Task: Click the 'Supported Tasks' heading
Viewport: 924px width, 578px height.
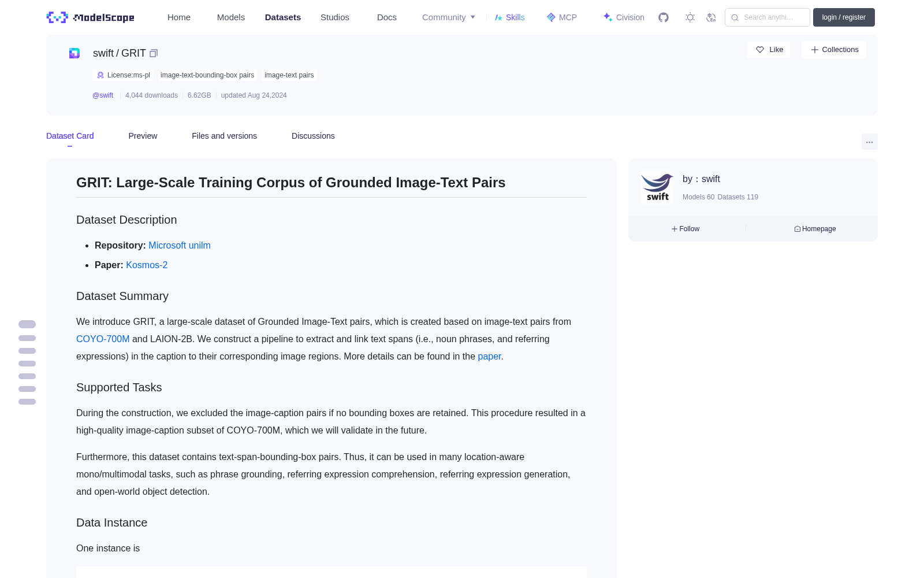Action: (119, 387)
